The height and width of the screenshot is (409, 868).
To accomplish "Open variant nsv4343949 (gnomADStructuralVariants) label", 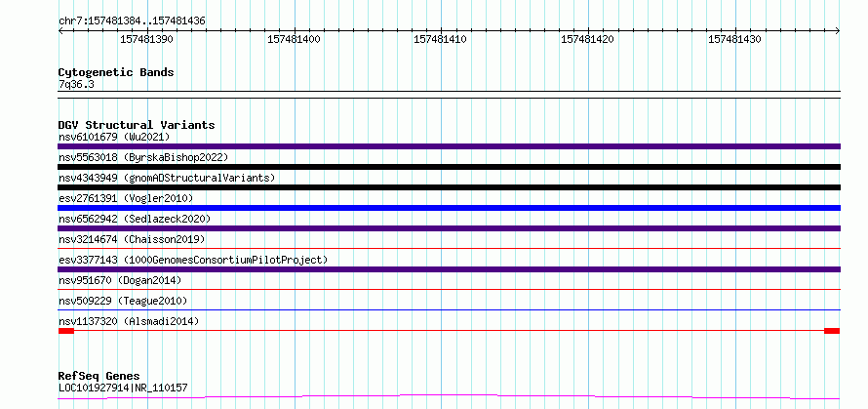I will (167, 178).
